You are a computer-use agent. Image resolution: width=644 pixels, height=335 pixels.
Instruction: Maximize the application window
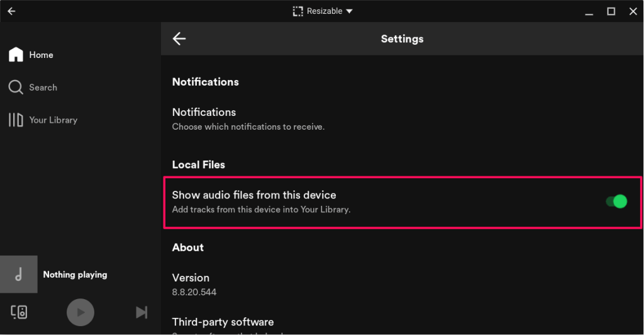[611, 11]
